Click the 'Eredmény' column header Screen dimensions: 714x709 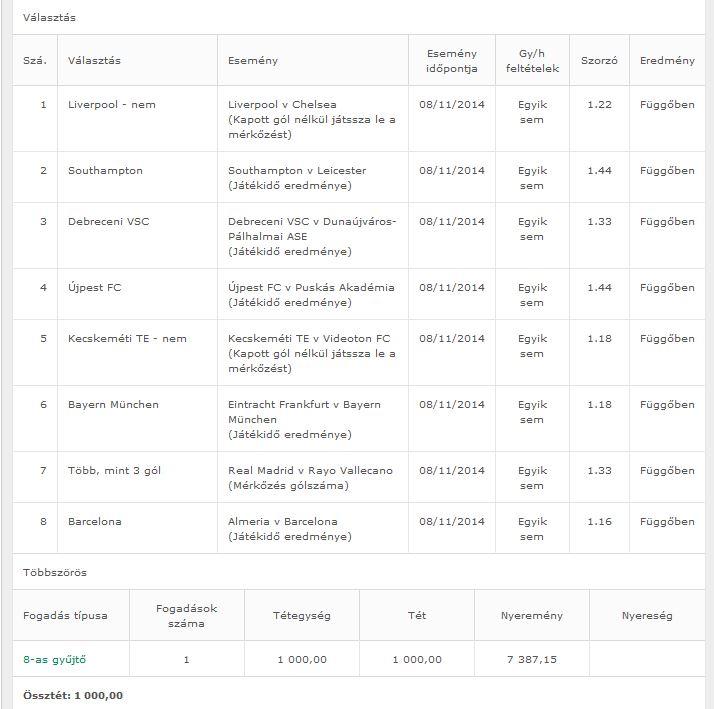click(x=667, y=60)
